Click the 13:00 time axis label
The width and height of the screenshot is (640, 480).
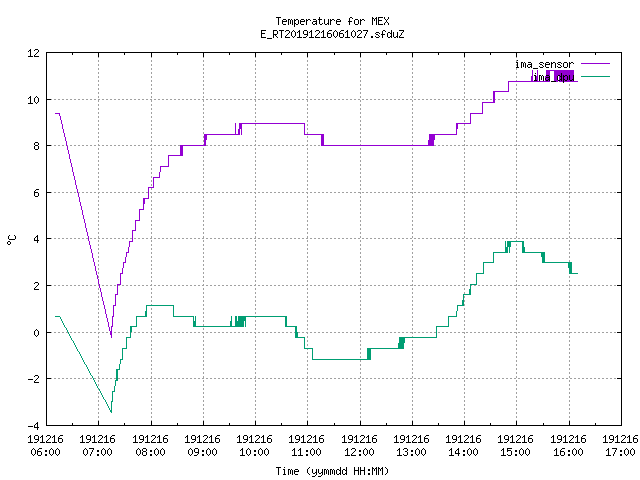point(411,452)
